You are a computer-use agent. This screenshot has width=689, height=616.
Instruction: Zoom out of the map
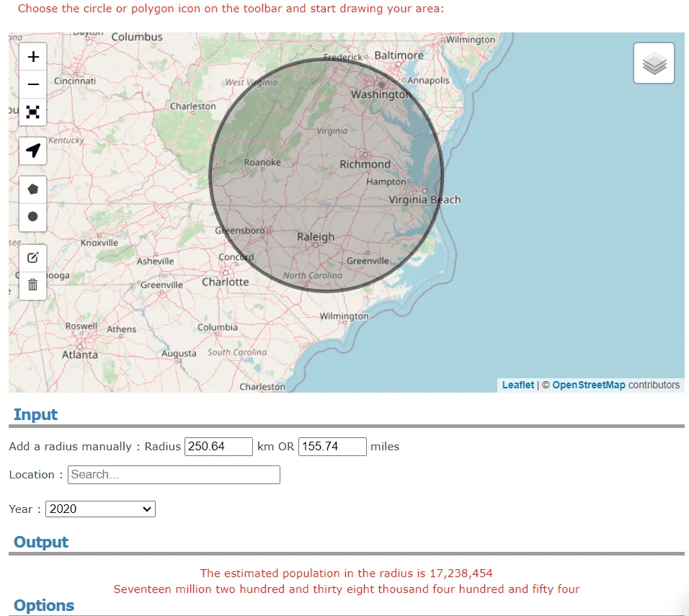pyautogui.click(x=33, y=84)
